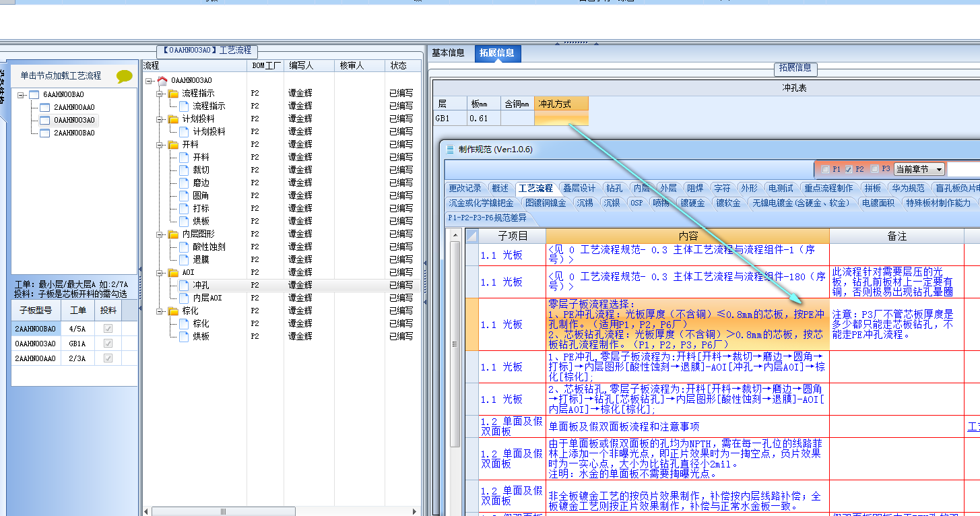Screen dimensions: 980x516
Task: Click the 开料 folder icon
Action: [173, 144]
